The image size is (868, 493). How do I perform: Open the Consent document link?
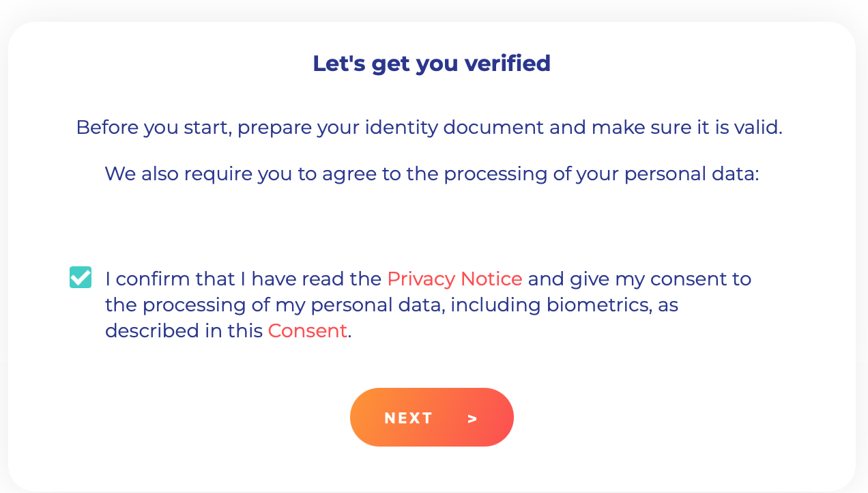click(x=308, y=331)
